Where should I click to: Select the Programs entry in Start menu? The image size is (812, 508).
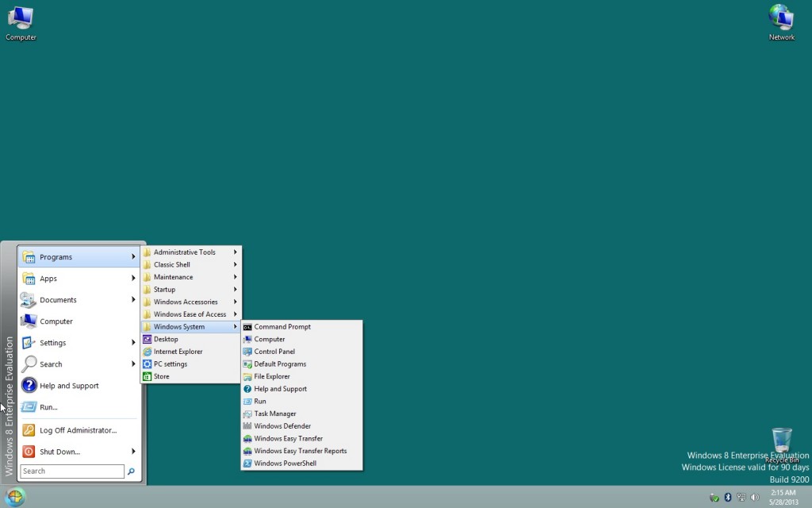pos(79,257)
